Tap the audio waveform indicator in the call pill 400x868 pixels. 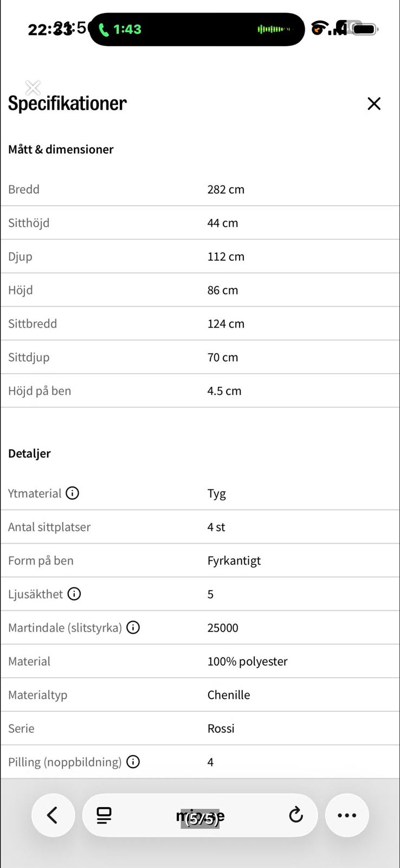click(x=274, y=29)
